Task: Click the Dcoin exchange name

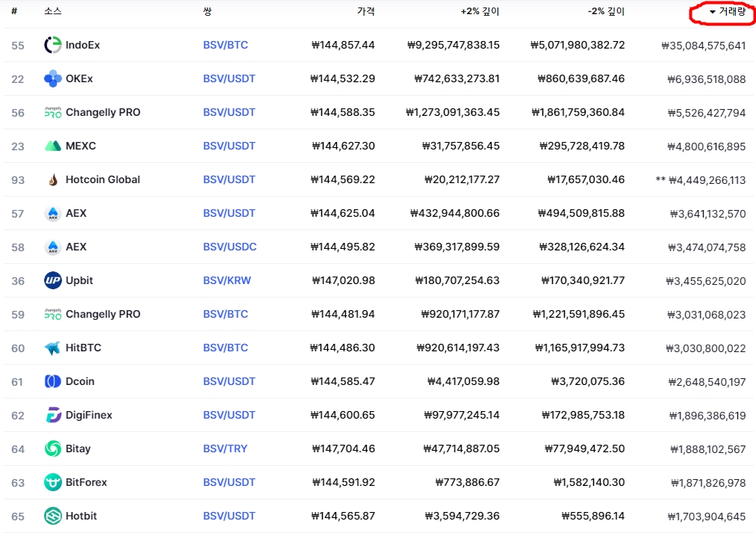Action: pos(80,381)
